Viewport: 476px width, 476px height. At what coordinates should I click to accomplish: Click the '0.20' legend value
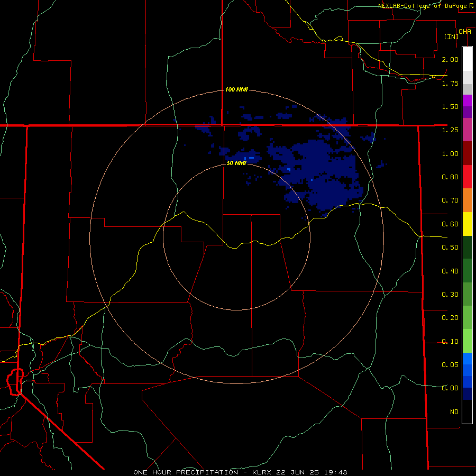point(450,318)
